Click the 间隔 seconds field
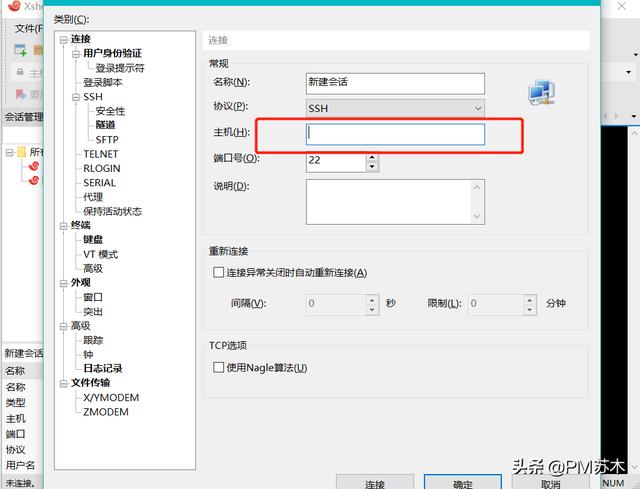Image resolution: width=640 pixels, height=489 pixels. pyautogui.click(x=336, y=304)
